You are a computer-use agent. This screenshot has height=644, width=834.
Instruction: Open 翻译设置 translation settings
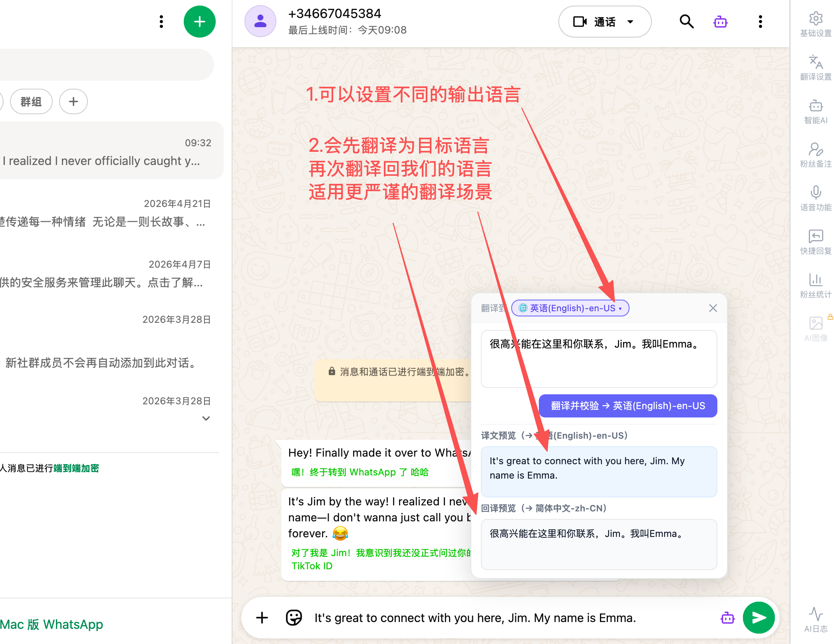click(816, 68)
